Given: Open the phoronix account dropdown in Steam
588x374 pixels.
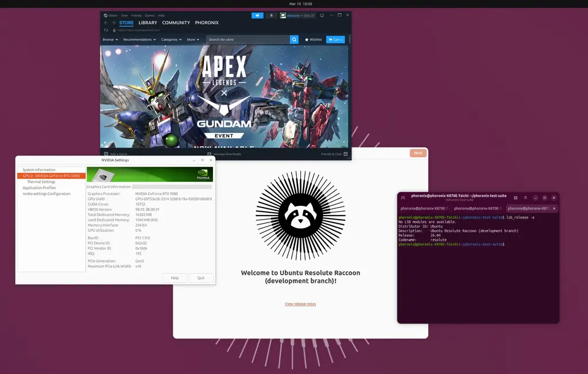Looking at the screenshot, I should [x=293, y=15].
